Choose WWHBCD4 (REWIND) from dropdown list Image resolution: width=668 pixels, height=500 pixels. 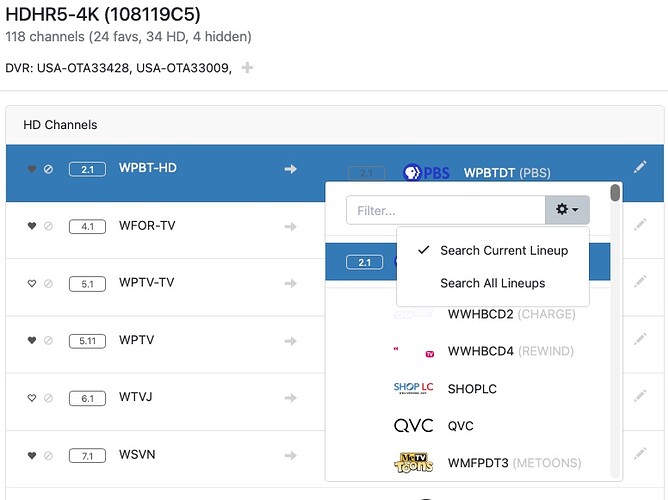[511, 352]
